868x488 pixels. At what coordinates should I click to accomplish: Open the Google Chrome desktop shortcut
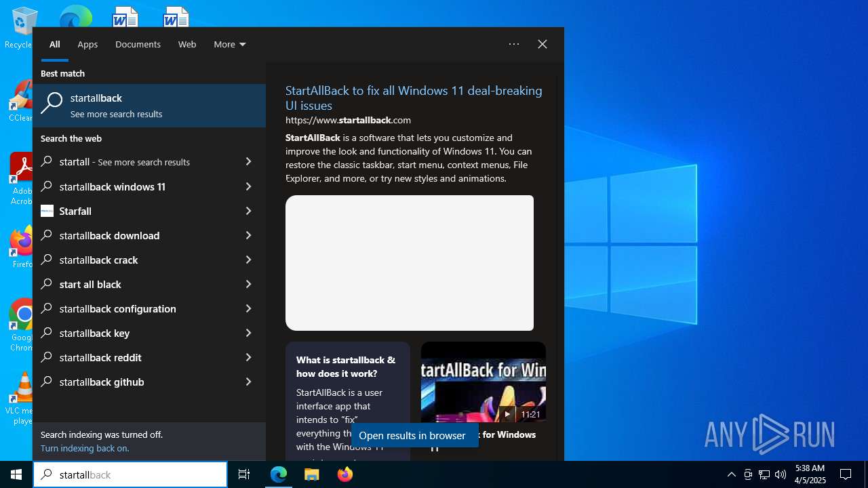click(21, 325)
